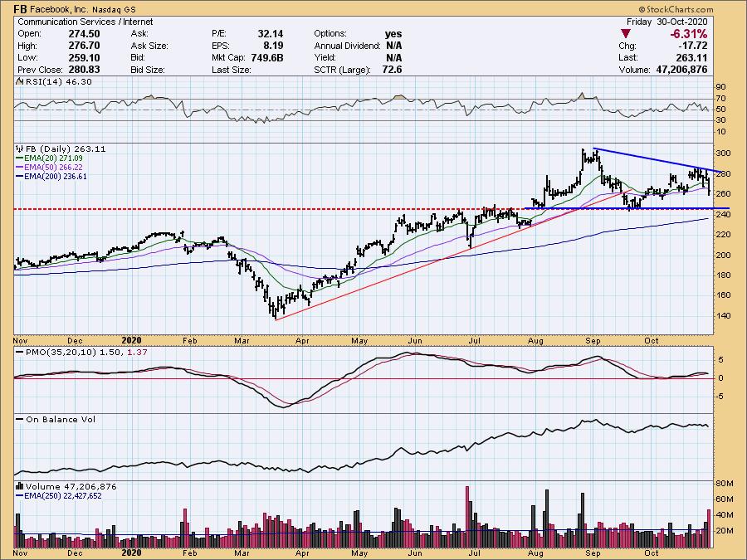Click the 300 price axis label

click(723, 153)
